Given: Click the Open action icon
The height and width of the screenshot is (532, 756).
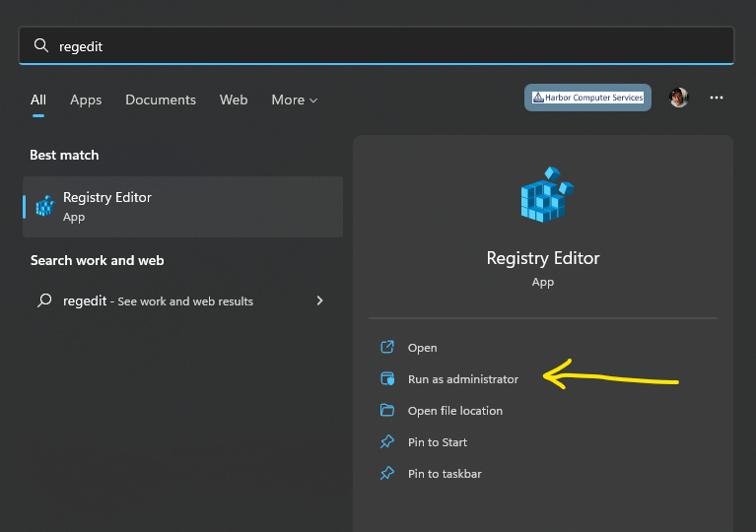Looking at the screenshot, I should click(x=387, y=347).
